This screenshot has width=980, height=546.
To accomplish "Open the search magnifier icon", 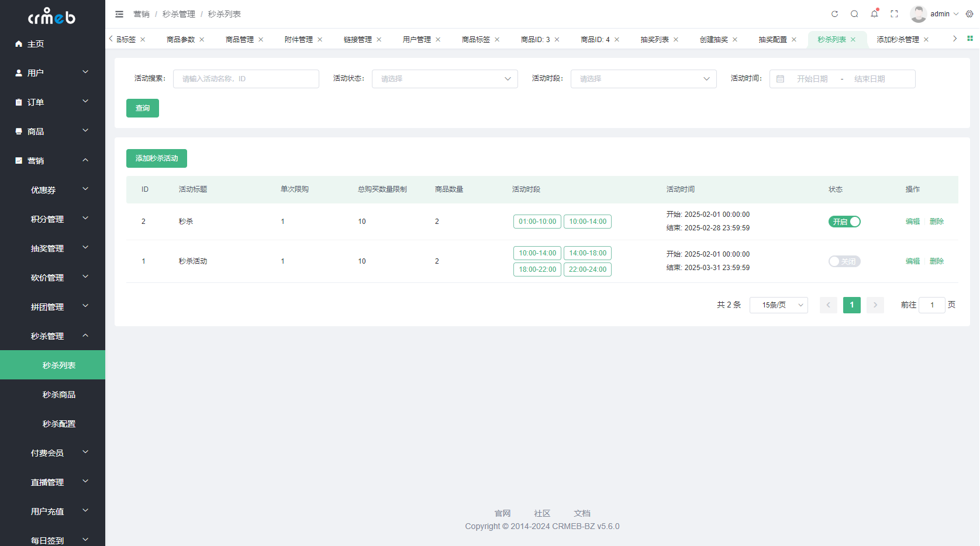I will (854, 14).
